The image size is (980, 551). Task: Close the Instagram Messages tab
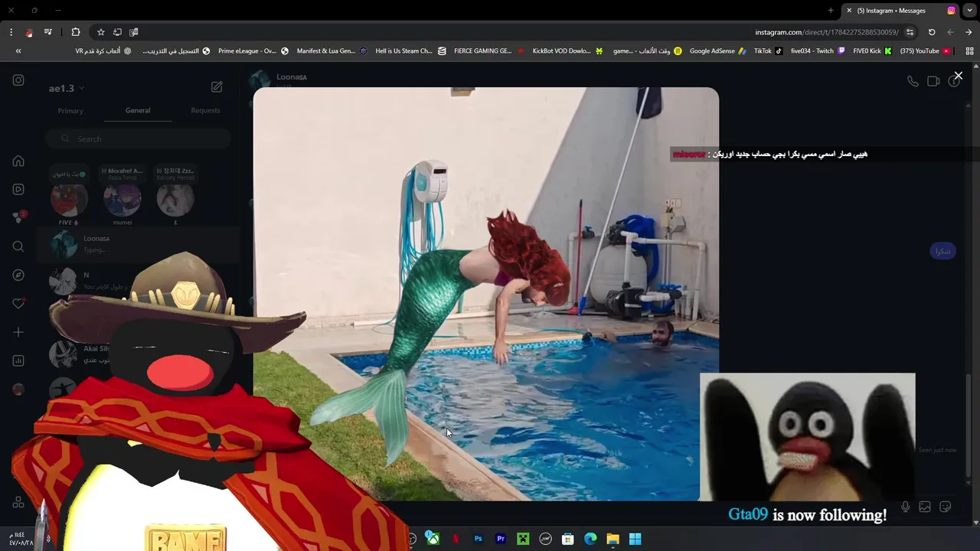[848, 11]
